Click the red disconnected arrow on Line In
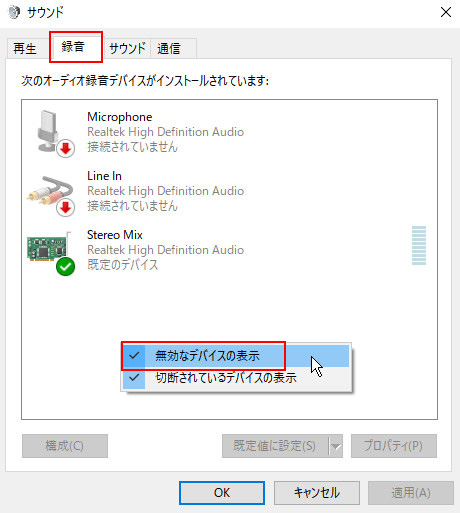The image size is (460, 513). coord(65,207)
